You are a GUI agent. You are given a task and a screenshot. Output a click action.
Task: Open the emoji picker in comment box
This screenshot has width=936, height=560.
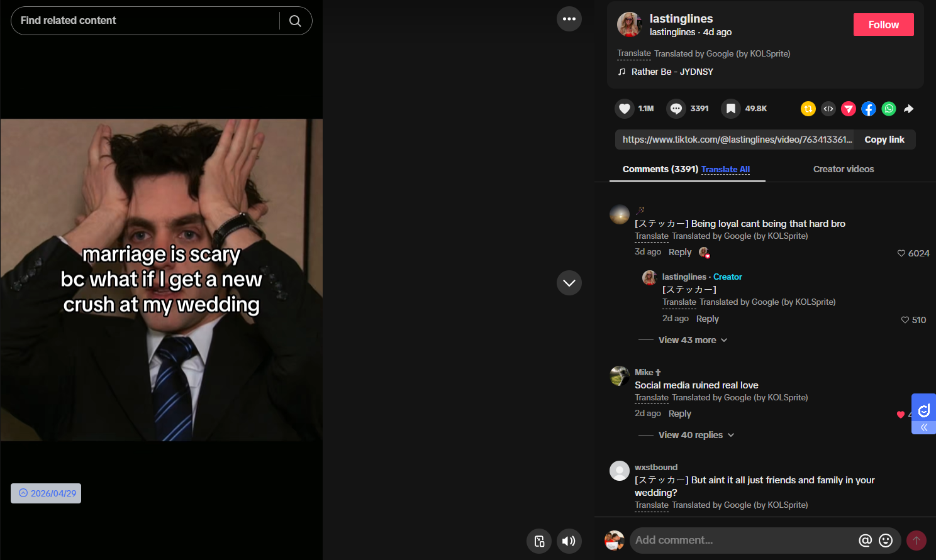(886, 541)
